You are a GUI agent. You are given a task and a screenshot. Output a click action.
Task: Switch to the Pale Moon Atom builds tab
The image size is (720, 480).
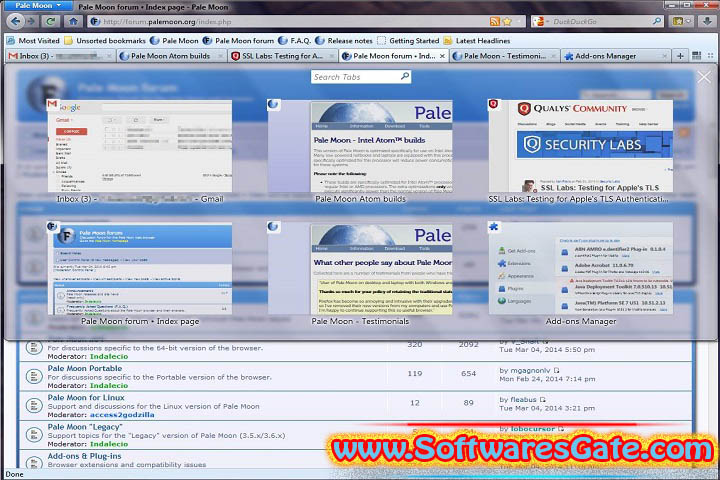coord(170,56)
